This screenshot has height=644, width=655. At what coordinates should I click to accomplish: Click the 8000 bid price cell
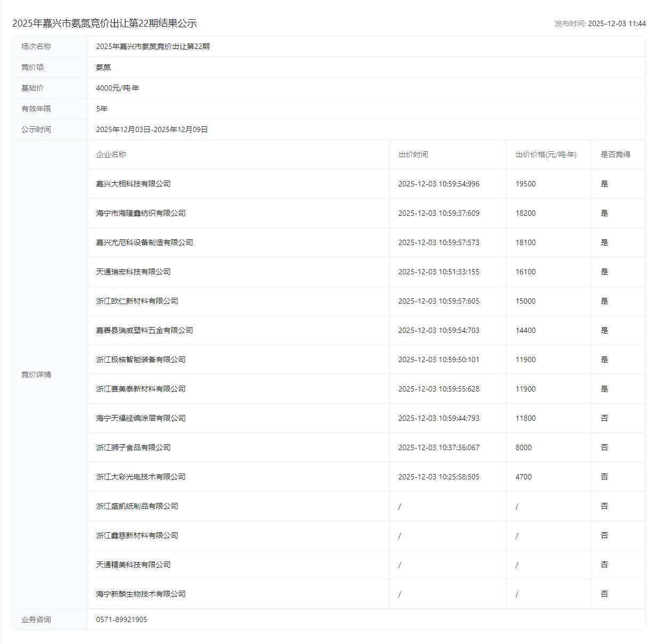[523, 447]
